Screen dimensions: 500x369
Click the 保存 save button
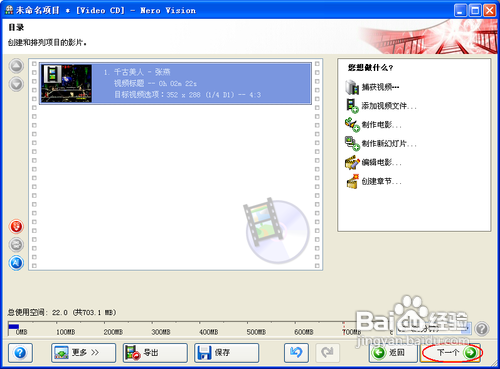[227, 353]
